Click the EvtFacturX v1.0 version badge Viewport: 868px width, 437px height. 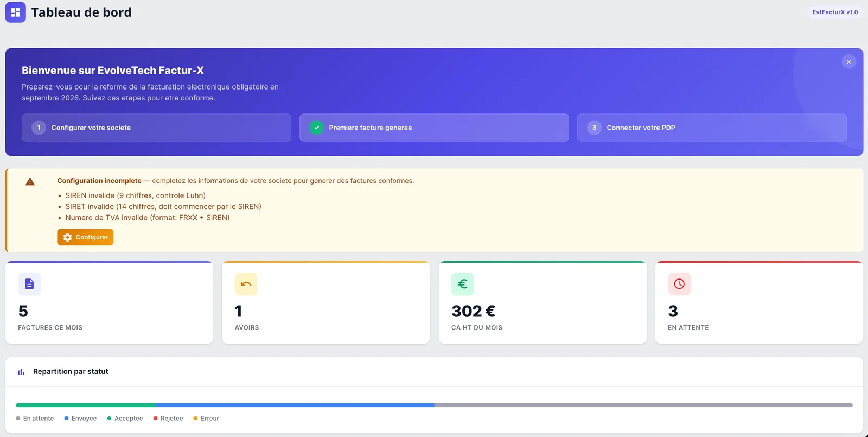click(835, 12)
